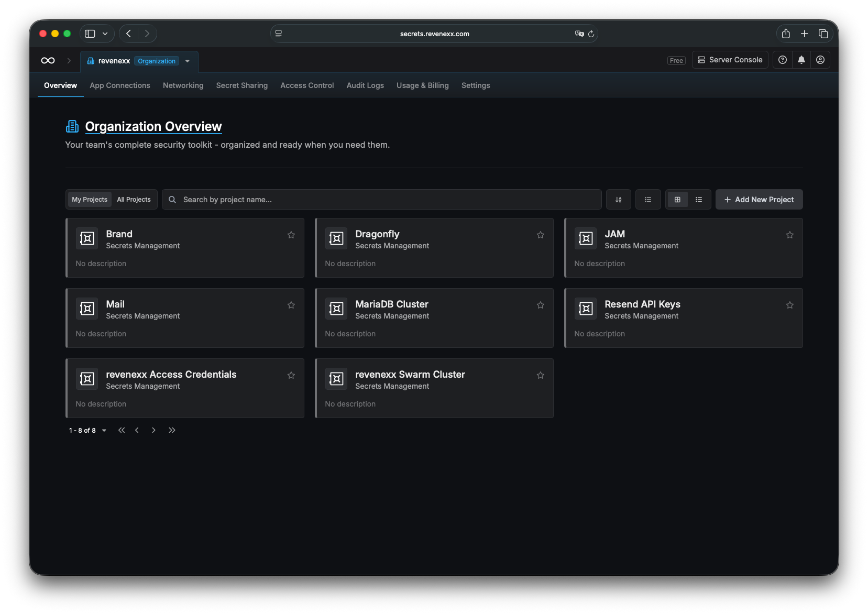Screen dimensions: 868x614
Task: Reload the secrets.revenexx.com page
Action: coord(591,34)
